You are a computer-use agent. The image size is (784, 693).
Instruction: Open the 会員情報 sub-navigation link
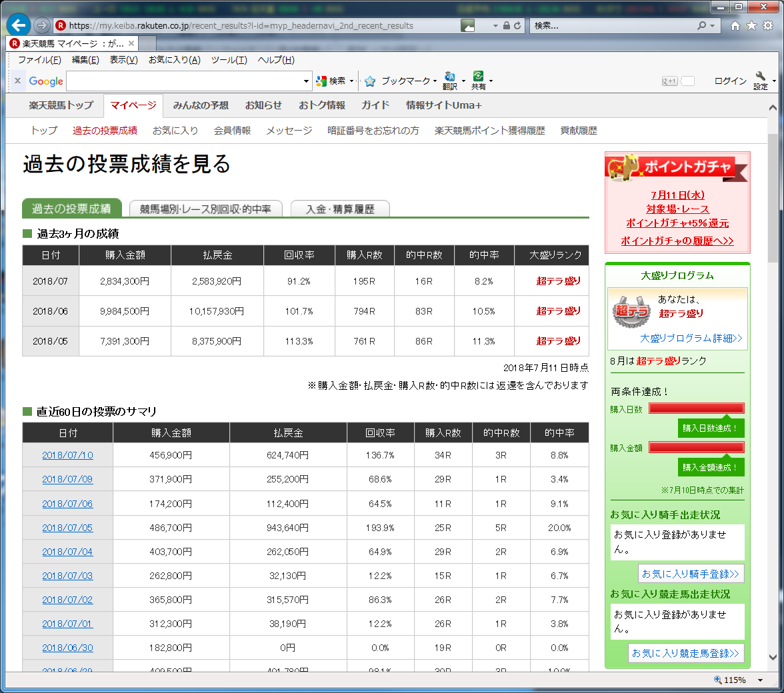coord(232,131)
